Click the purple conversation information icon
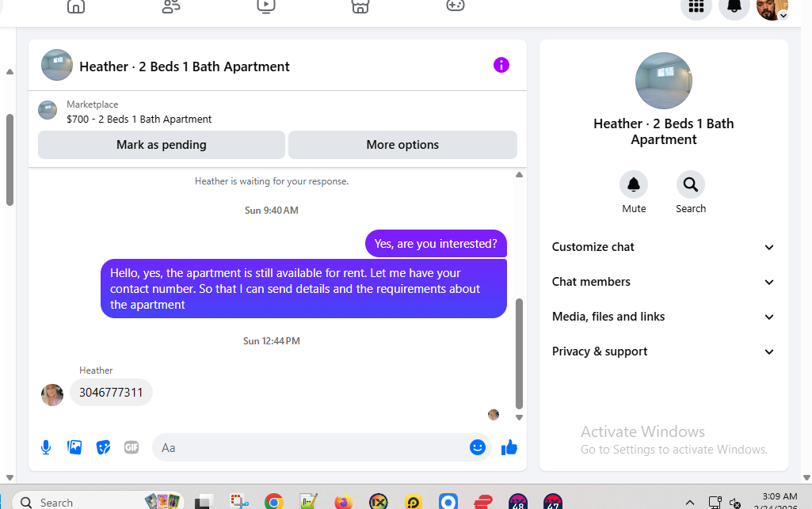812x509 pixels. (501, 65)
